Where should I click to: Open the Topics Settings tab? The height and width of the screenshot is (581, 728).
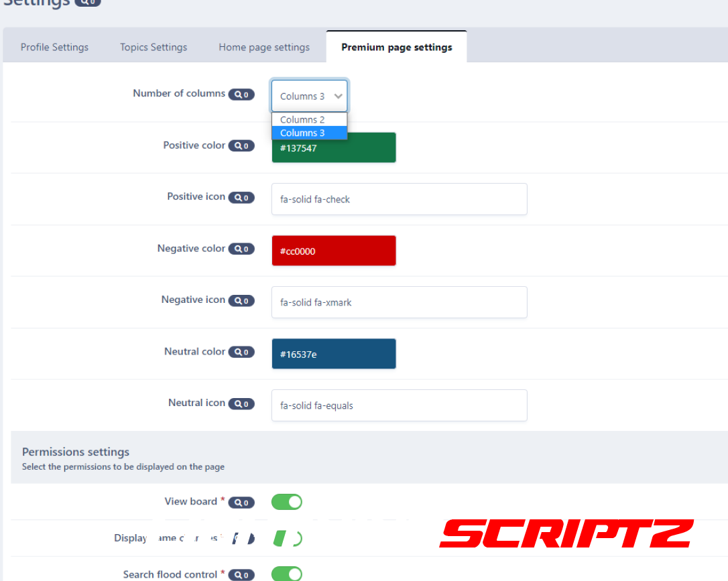[x=154, y=47]
